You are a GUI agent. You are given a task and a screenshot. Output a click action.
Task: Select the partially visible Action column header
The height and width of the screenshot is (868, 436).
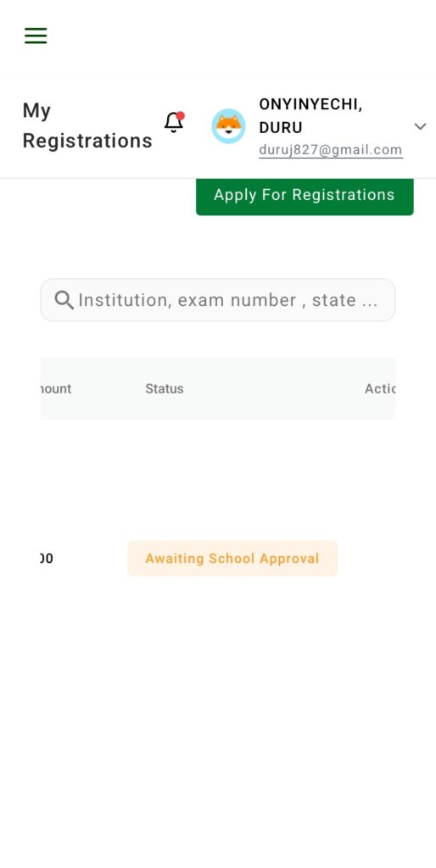(x=380, y=388)
